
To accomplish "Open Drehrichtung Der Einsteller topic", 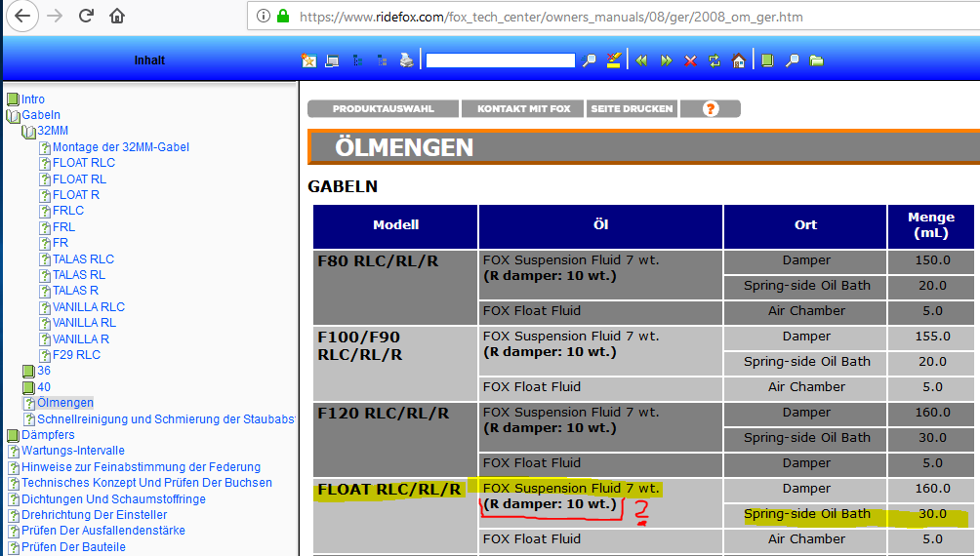I will pyautogui.click(x=95, y=515).
